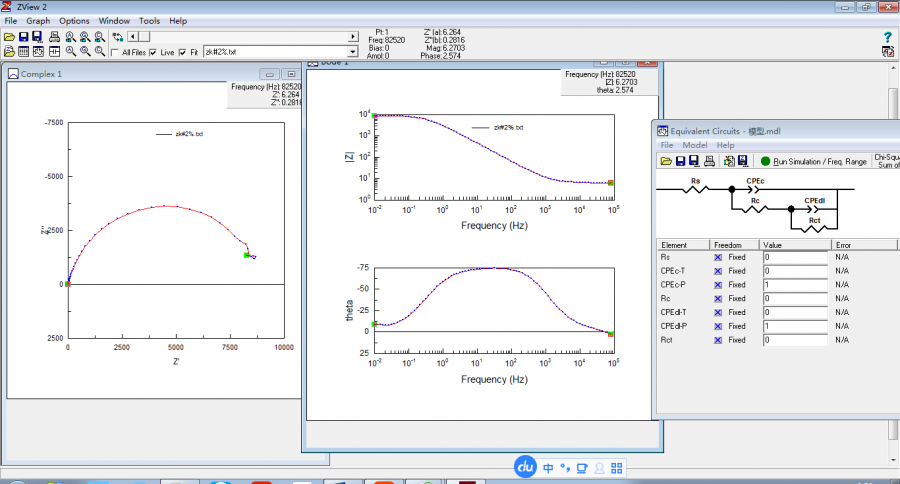This screenshot has width=900, height=484.
Task: Open model file in Equivalent Circuits toolbar
Action: coord(665,160)
